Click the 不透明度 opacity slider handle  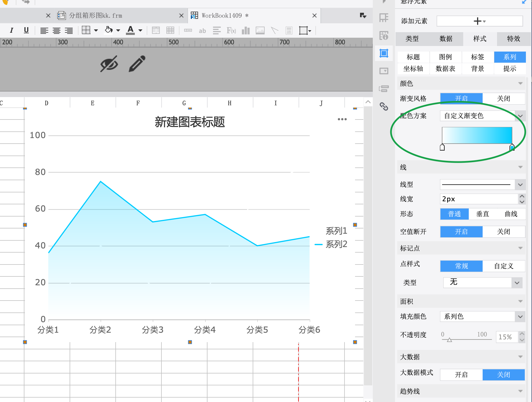(449, 340)
